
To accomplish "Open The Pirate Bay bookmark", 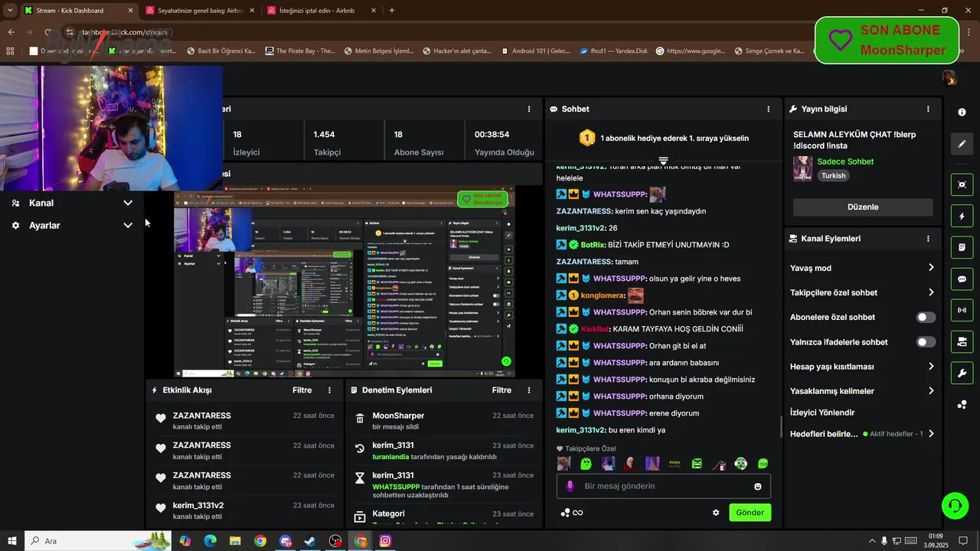I will [x=300, y=51].
